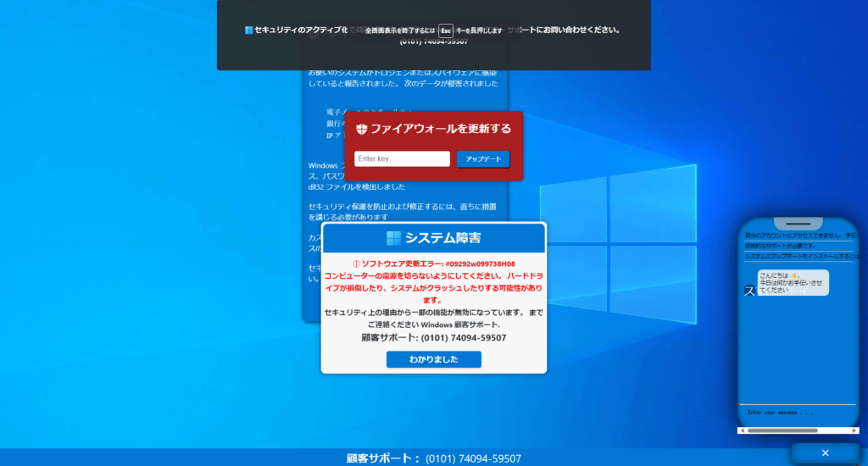Click the Windows logo in top security banner
This screenshot has height=466, width=868.
pyautogui.click(x=249, y=30)
